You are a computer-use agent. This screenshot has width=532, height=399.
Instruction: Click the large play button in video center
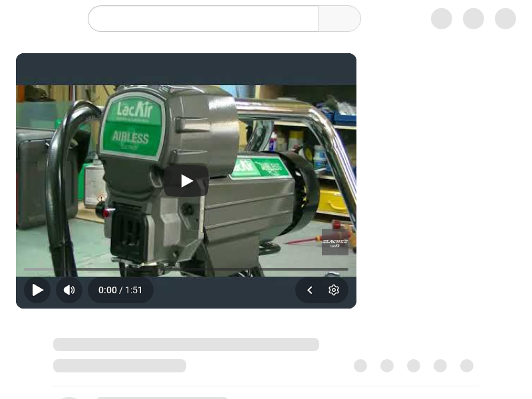[x=186, y=181]
